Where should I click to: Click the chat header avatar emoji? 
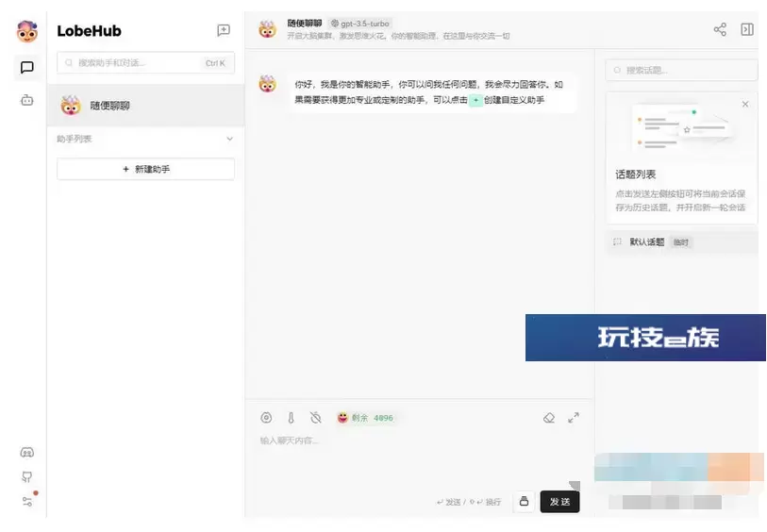coord(267,30)
